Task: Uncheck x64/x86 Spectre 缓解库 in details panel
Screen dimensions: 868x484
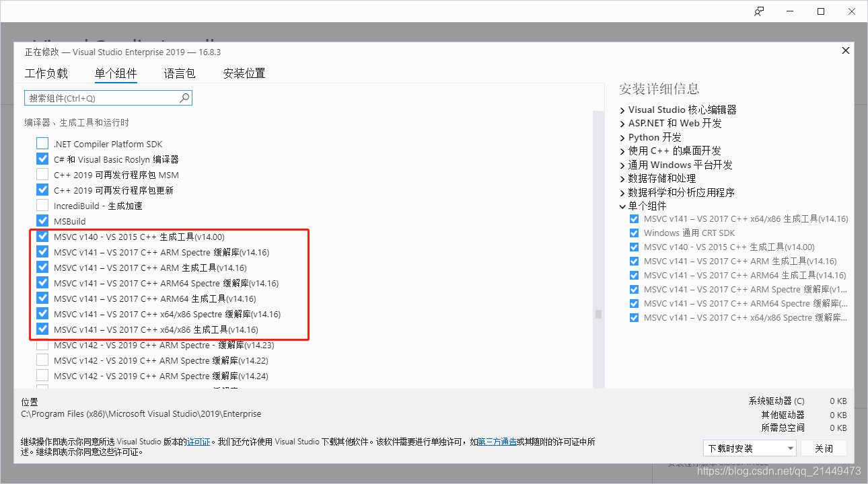Action: 634,318
